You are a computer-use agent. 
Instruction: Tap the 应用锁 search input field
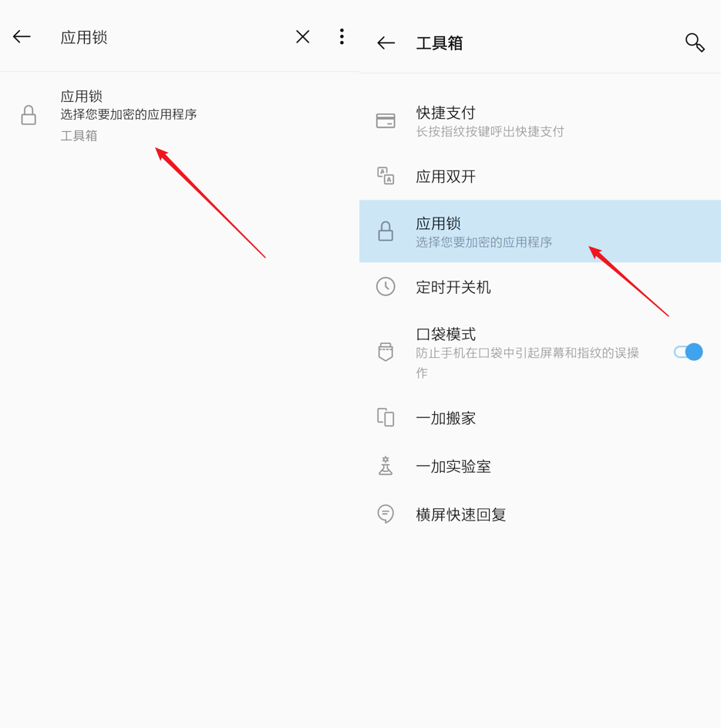[173, 37]
